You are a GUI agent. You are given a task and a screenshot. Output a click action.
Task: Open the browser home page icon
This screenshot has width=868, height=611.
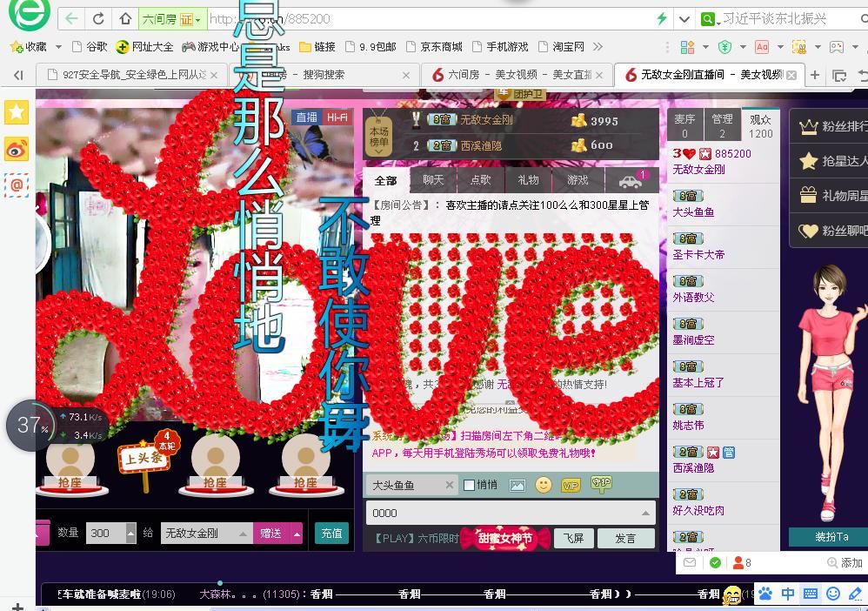click(x=125, y=19)
